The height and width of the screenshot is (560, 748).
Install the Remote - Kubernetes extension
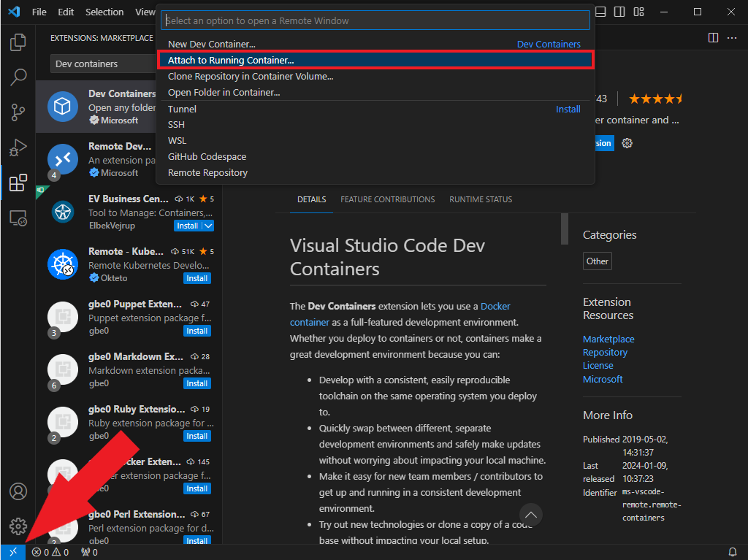coord(197,278)
